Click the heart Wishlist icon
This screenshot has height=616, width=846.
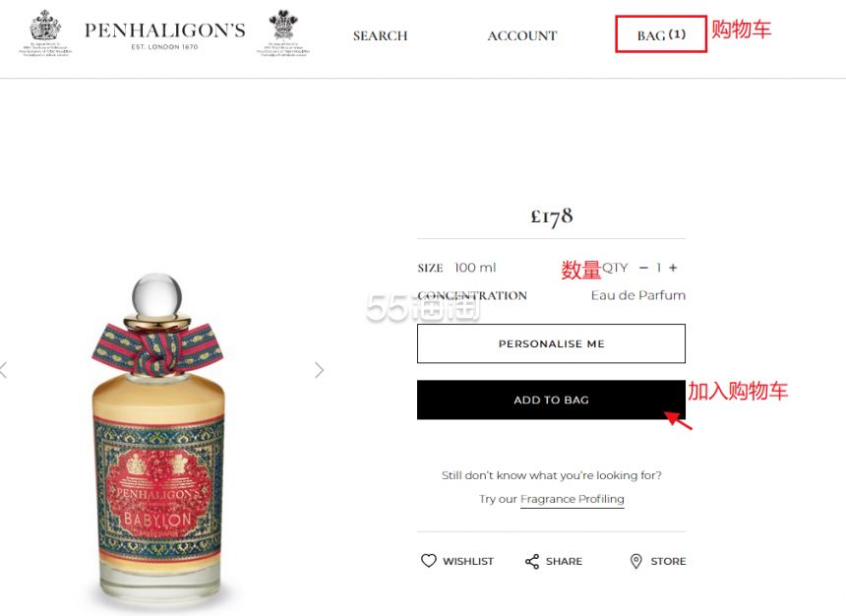coord(428,561)
